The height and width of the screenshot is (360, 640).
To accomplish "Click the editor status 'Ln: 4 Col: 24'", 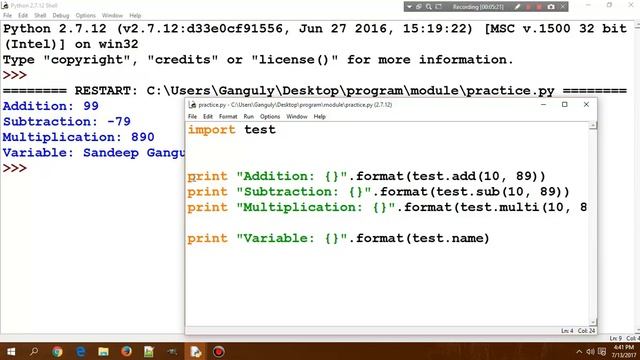I will pyautogui.click(x=578, y=331).
